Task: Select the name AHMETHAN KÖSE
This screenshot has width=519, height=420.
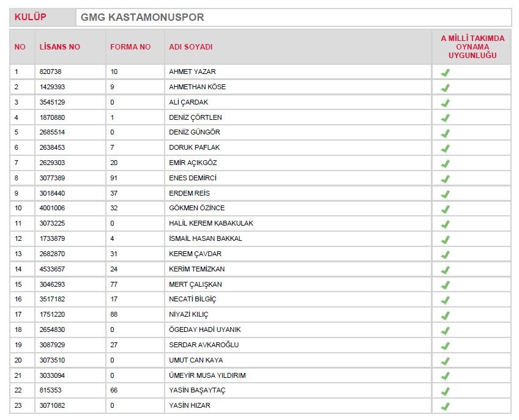Action: click(x=197, y=87)
